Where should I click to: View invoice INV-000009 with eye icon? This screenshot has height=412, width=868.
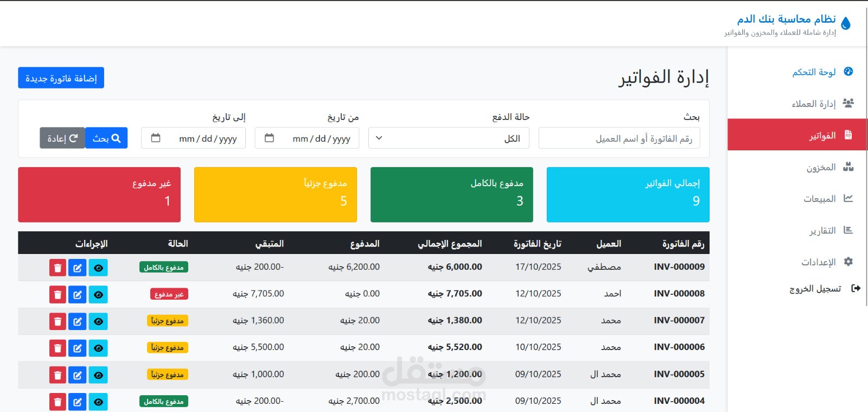(x=98, y=268)
